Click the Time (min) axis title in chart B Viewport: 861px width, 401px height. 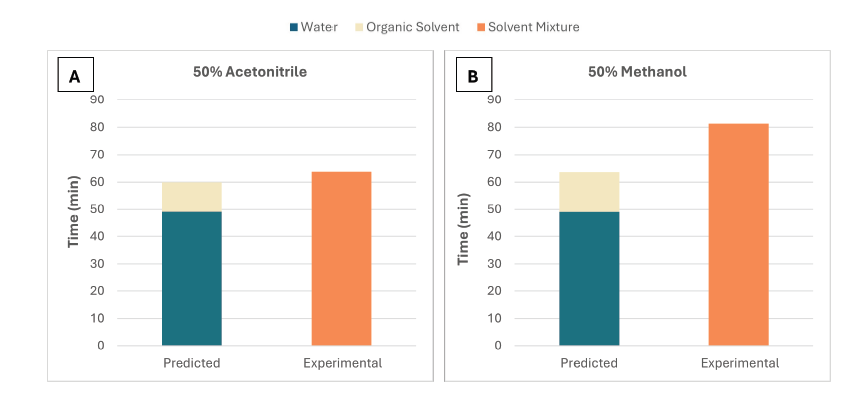[463, 222]
